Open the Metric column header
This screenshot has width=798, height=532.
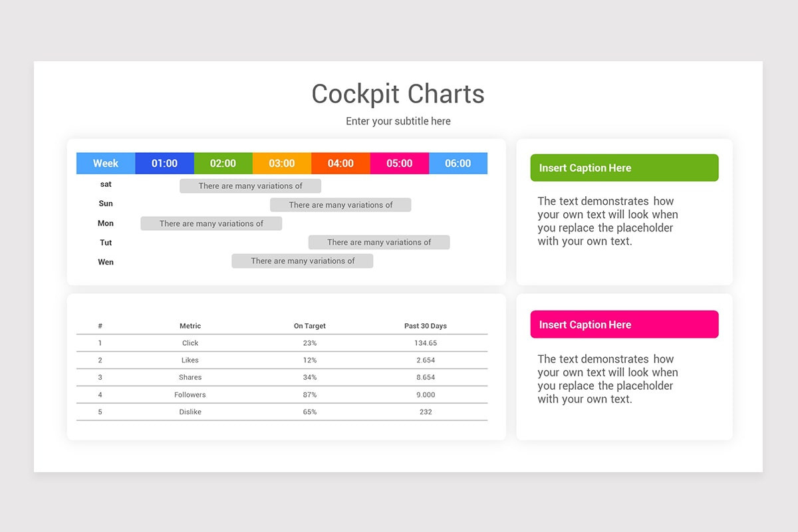click(190, 326)
